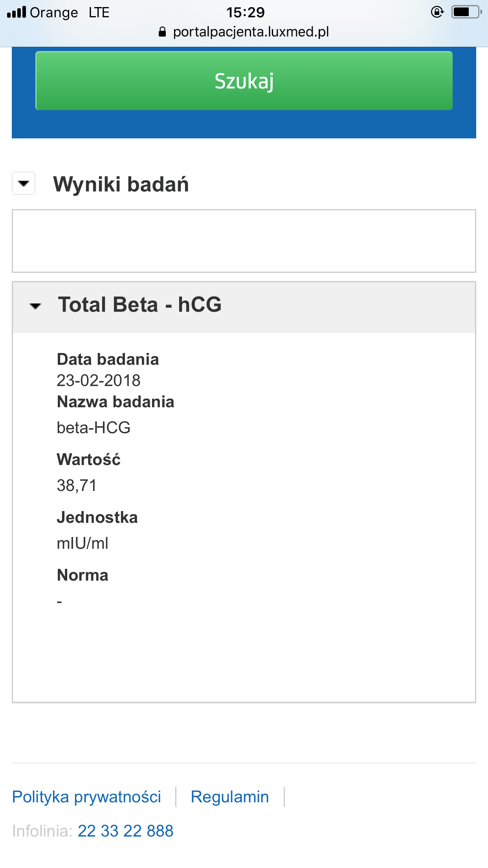Call the Infolinia number 22 33 22 888
This screenshot has width=488, height=868.
pyautogui.click(x=125, y=831)
